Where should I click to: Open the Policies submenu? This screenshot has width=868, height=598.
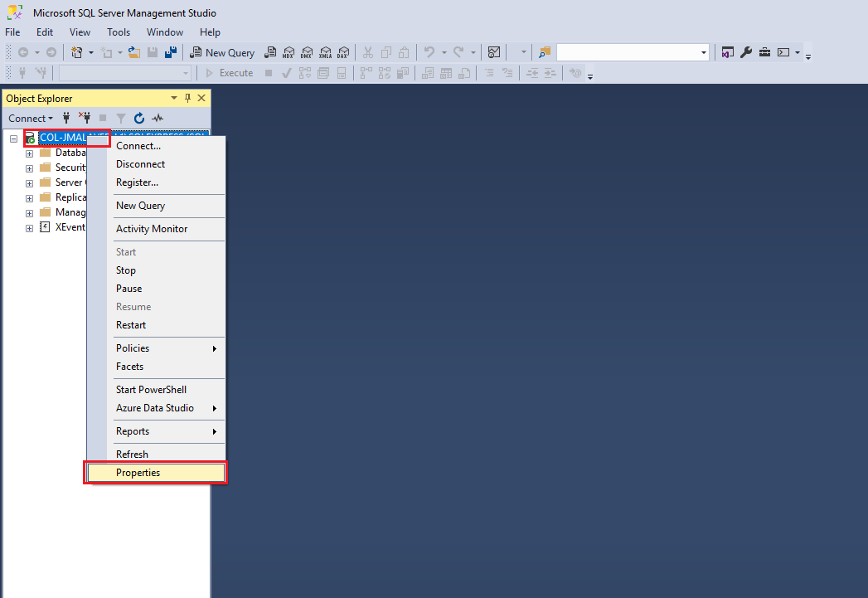156,348
